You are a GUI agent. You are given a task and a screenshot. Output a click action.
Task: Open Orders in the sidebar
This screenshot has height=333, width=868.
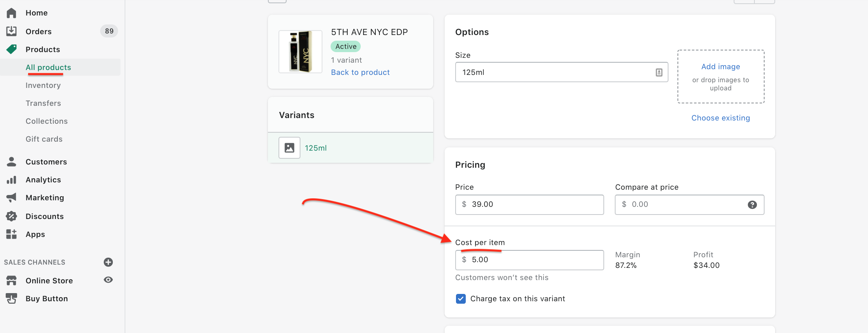(x=39, y=32)
